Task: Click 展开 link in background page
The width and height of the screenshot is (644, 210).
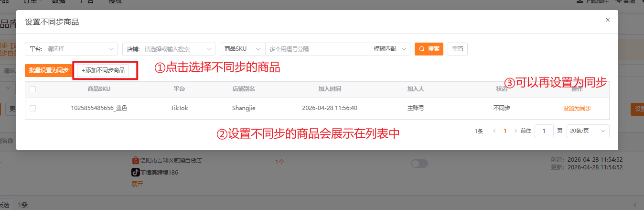Action: tap(137, 184)
